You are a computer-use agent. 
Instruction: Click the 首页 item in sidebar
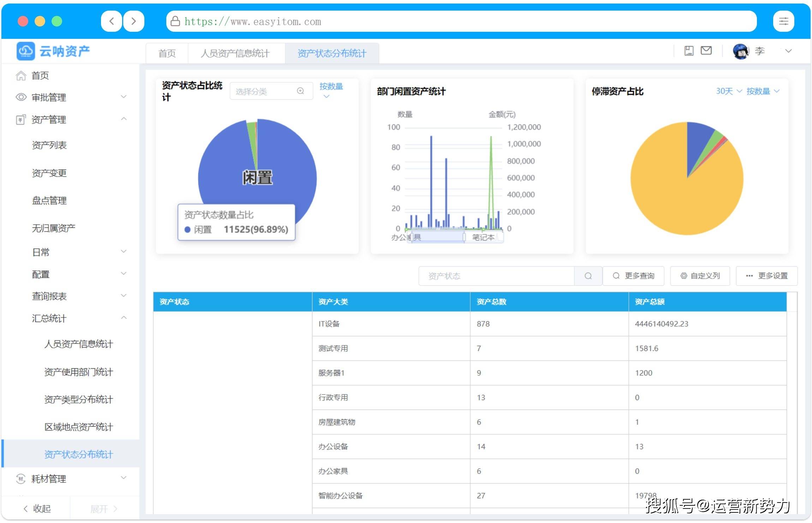tap(40, 76)
